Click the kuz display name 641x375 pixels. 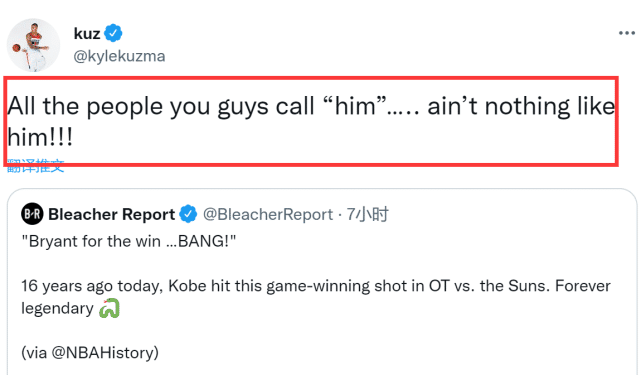87,34
